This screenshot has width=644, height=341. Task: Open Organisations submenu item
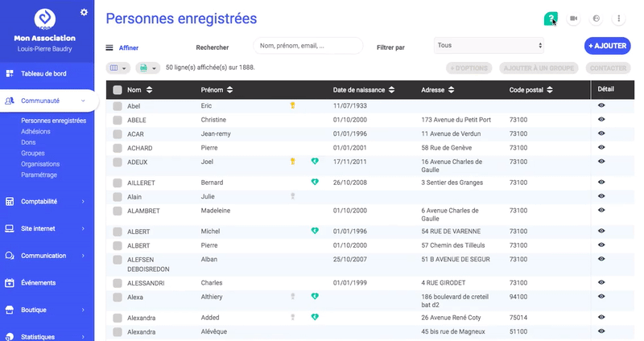[40, 164]
